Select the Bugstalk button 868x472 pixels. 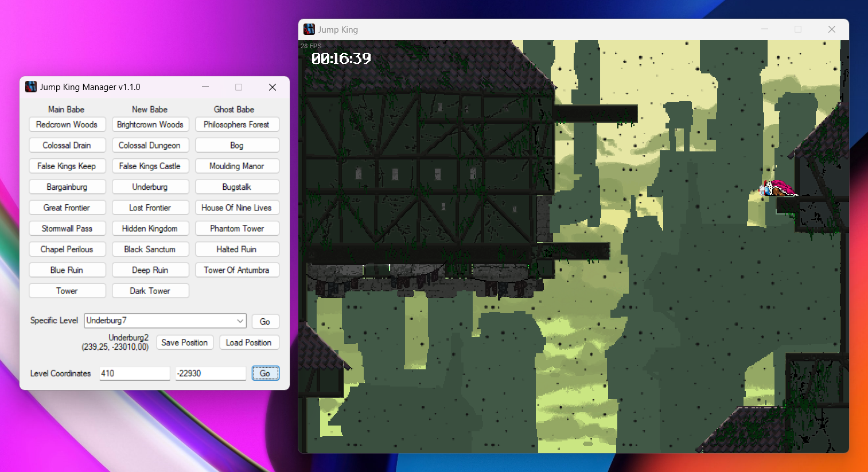click(237, 187)
